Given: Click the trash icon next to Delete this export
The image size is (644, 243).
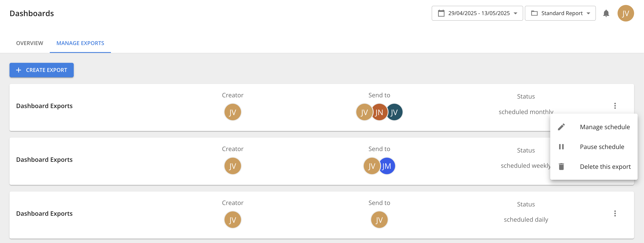Looking at the screenshot, I should pos(562,166).
